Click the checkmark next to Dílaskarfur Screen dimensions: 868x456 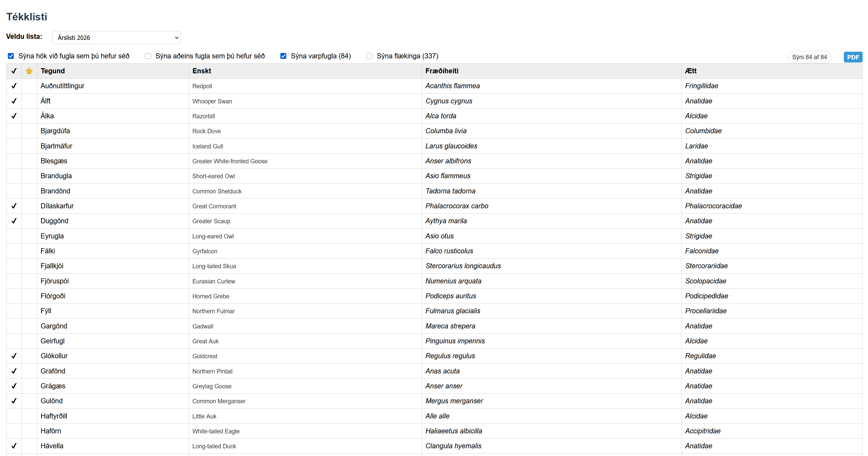tap(14, 206)
